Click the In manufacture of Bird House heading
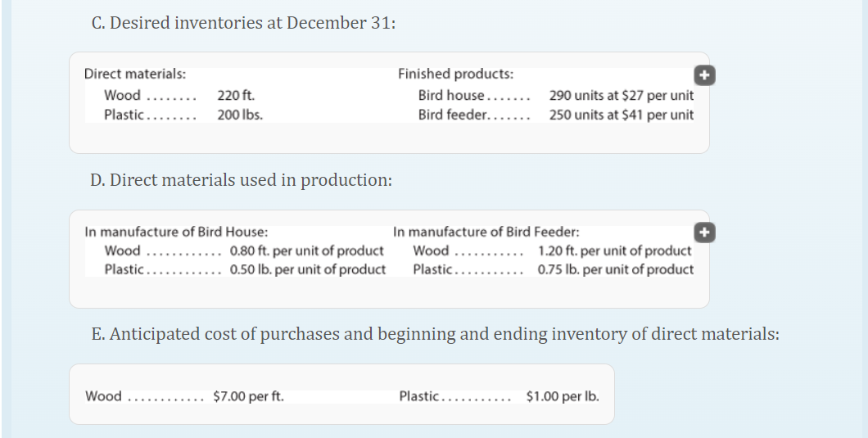This screenshot has width=868, height=438. [x=176, y=232]
